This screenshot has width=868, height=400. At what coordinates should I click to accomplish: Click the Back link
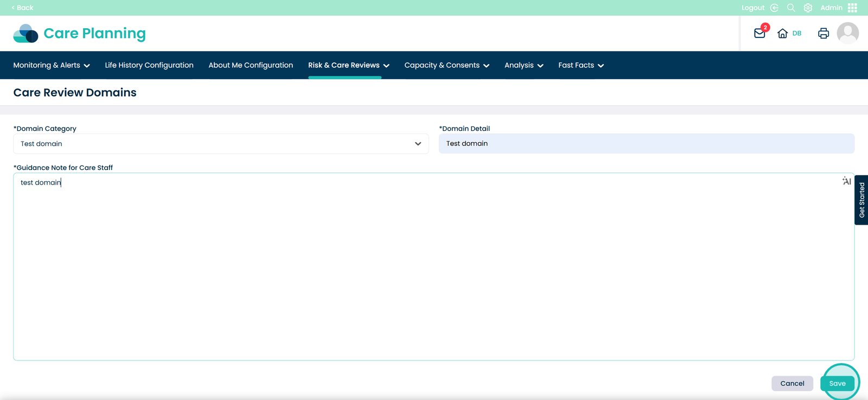click(x=22, y=8)
